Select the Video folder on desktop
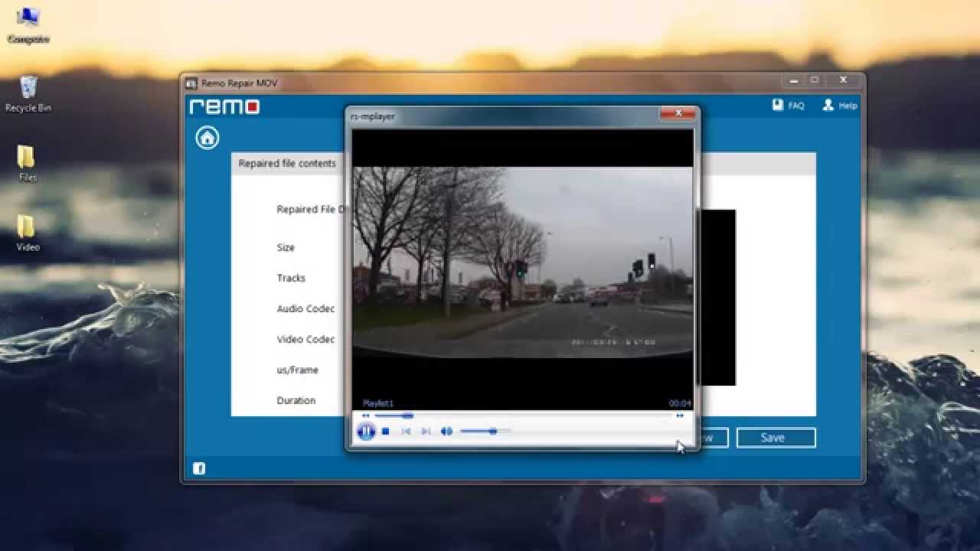 coord(28,233)
